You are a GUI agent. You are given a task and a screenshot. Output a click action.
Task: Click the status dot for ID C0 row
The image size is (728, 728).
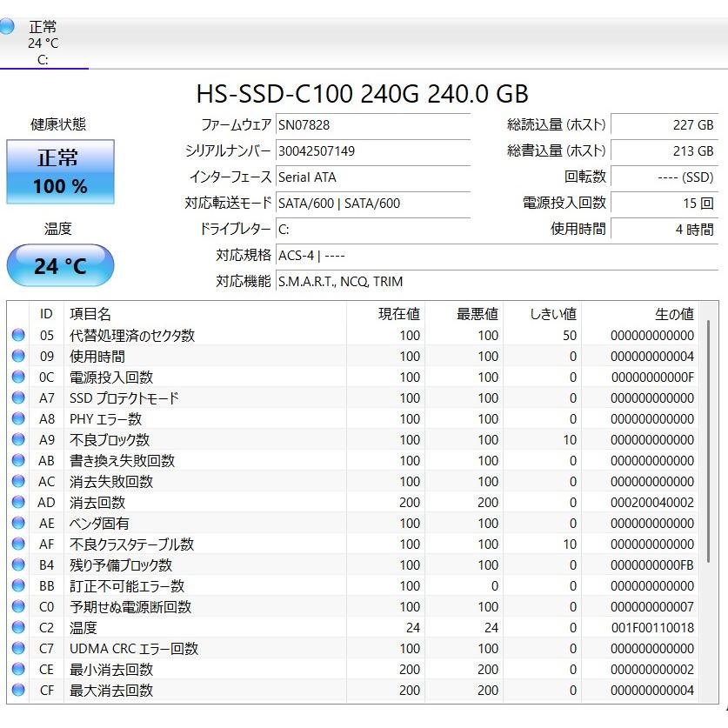pyautogui.click(x=18, y=606)
